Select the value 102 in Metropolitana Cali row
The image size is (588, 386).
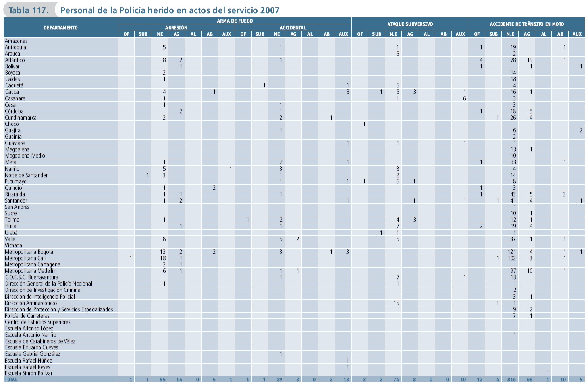[x=511, y=258]
